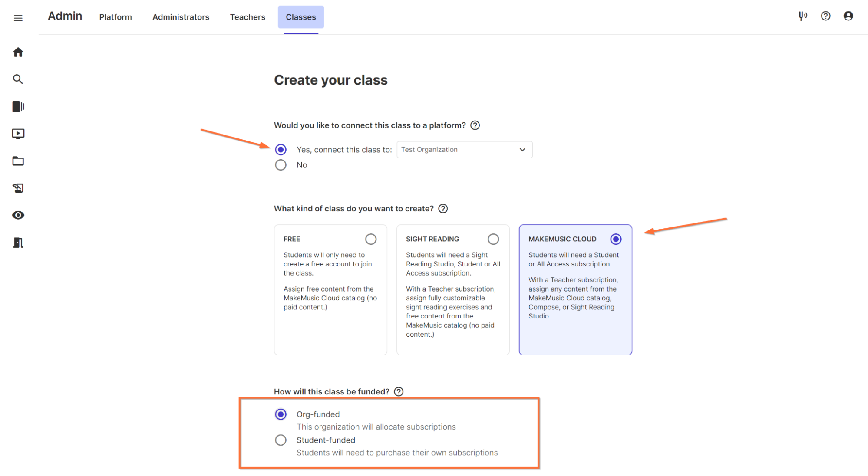Select the SIGHT READING class radio

point(493,239)
